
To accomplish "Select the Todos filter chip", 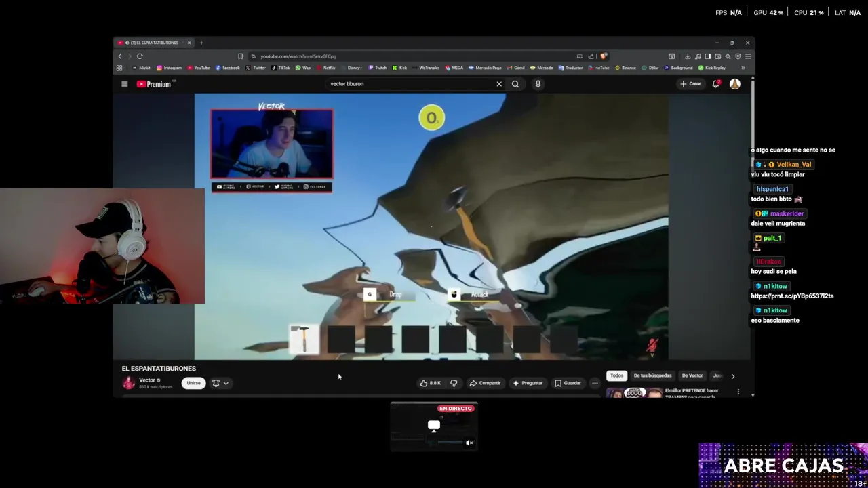I will pyautogui.click(x=616, y=375).
